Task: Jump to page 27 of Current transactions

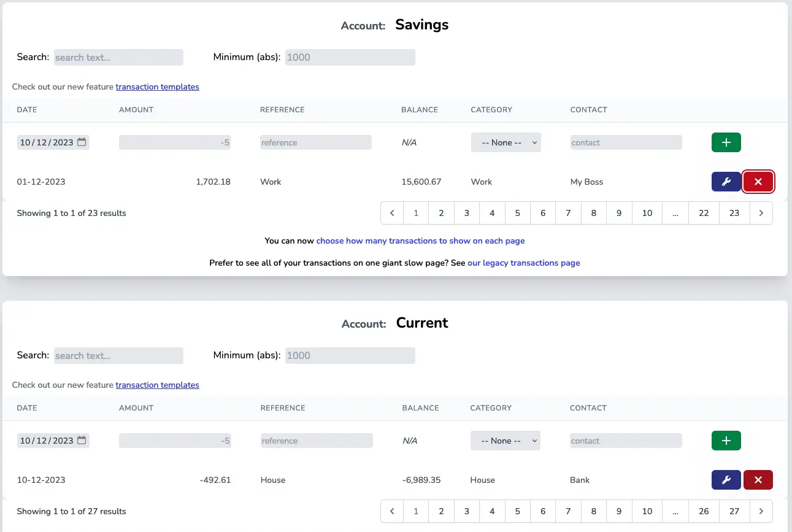Action: [734, 511]
